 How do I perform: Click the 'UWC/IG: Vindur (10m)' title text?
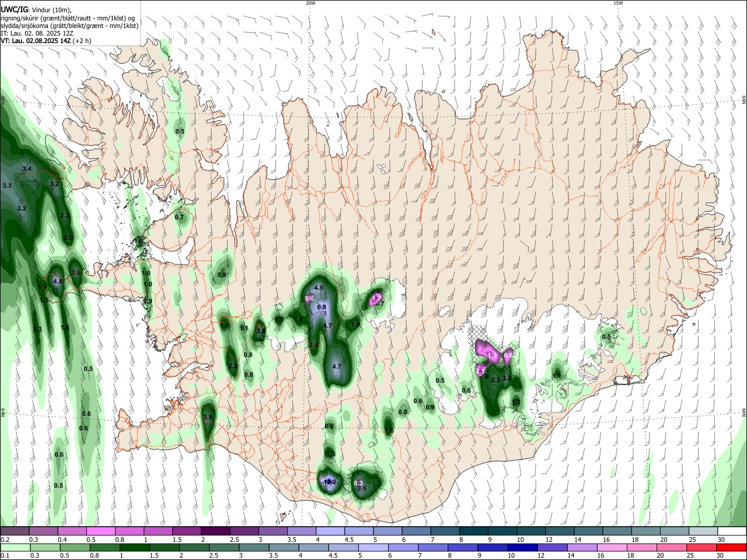click(36, 9)
